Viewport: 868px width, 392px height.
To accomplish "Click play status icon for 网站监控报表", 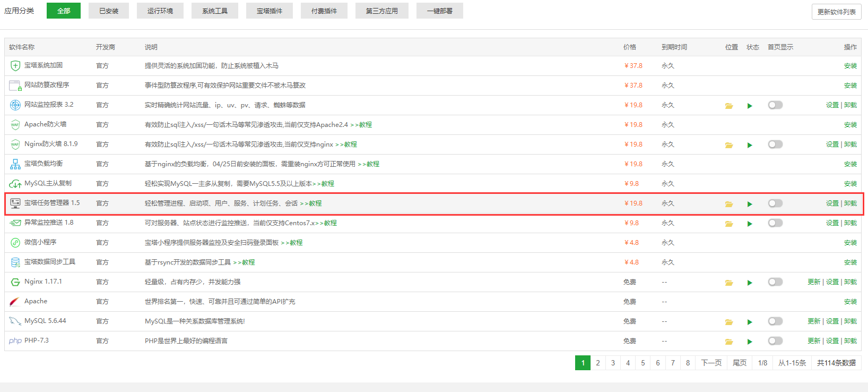I will (750, 106).
